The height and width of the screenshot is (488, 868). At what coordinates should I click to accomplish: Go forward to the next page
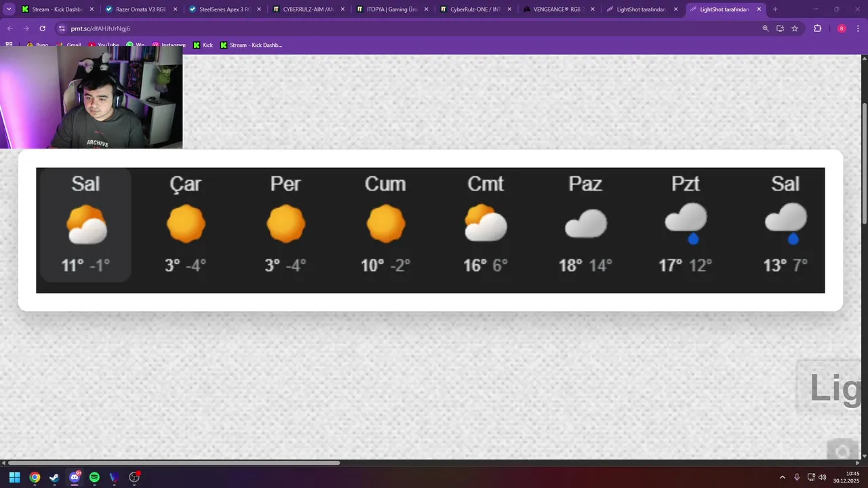pyautogui.click(x=26, y=28)
